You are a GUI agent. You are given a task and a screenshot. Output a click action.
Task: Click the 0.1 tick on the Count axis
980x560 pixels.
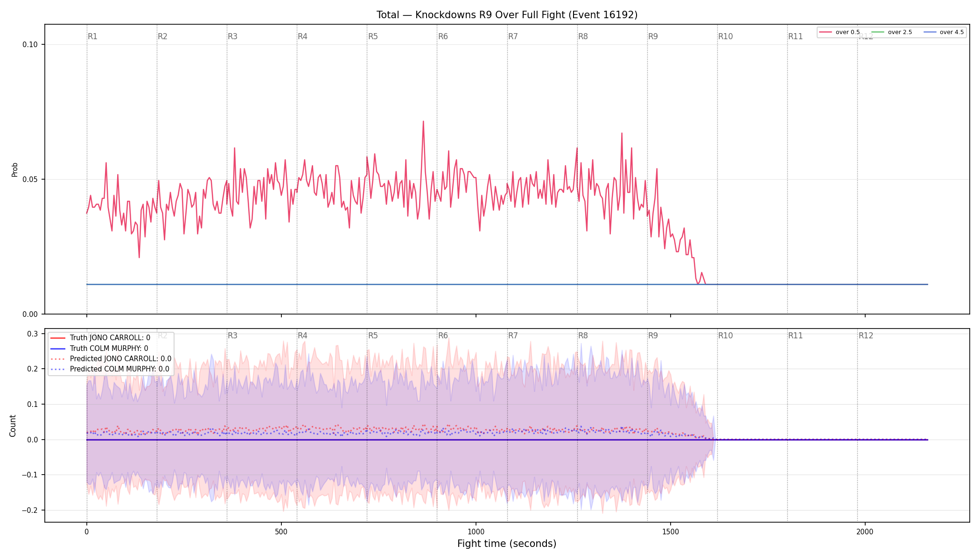click(x=32, y=405)
